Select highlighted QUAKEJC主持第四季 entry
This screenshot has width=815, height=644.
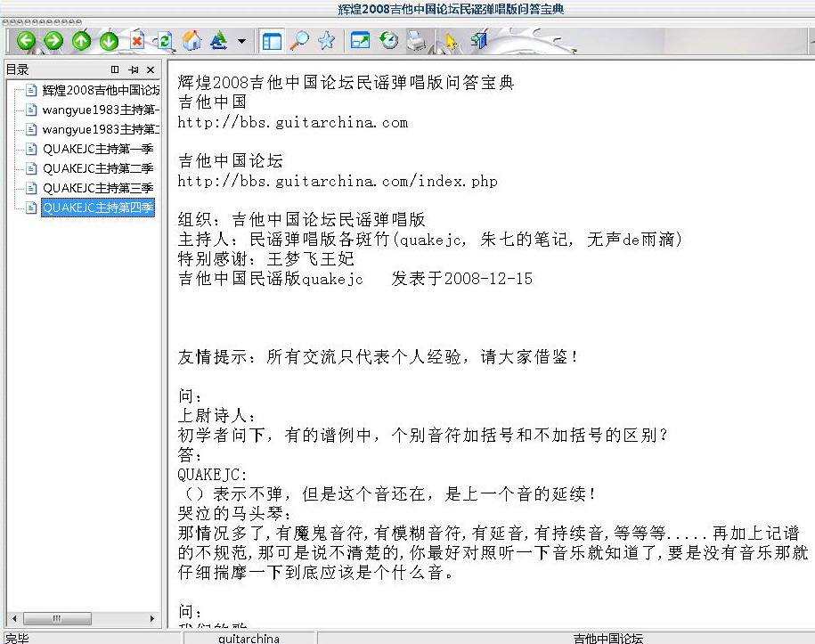click(x=98, y=208)
